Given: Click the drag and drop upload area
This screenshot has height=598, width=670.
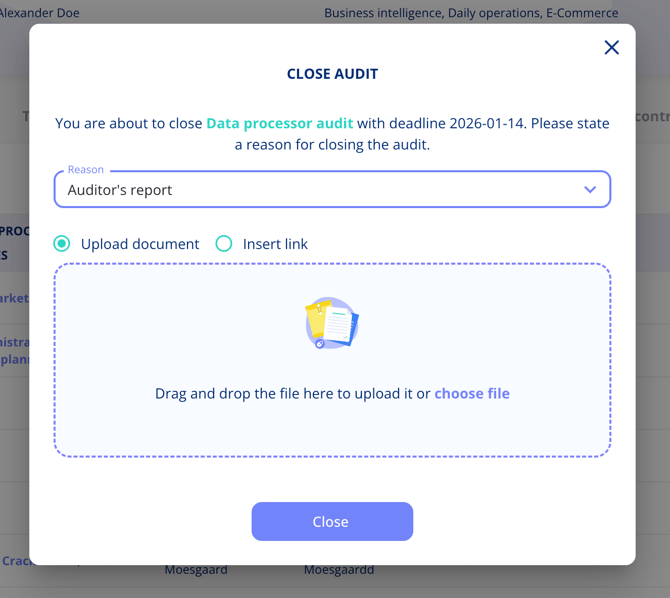Looking at the screenshot, I should click(332, 430).
